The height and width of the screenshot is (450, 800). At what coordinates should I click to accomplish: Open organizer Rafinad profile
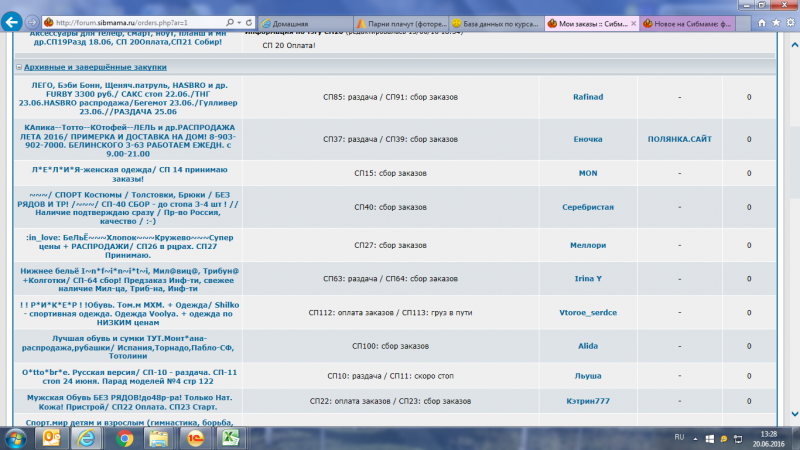[588, 97]
